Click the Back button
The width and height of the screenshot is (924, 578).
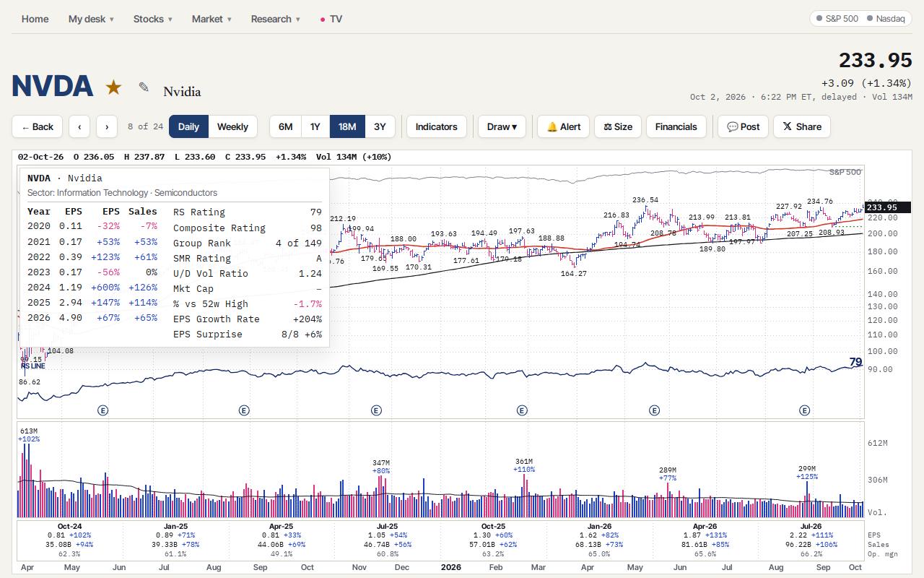(37, 126)
